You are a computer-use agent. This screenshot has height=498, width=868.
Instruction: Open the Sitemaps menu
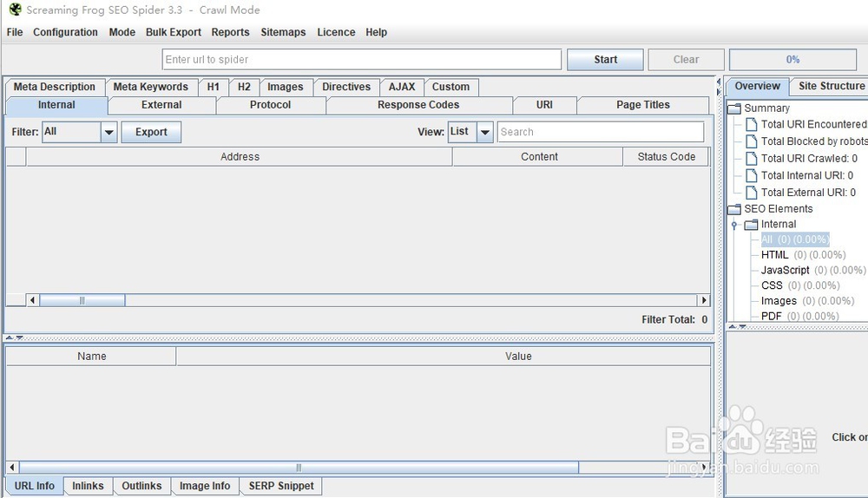pos(284,32)
